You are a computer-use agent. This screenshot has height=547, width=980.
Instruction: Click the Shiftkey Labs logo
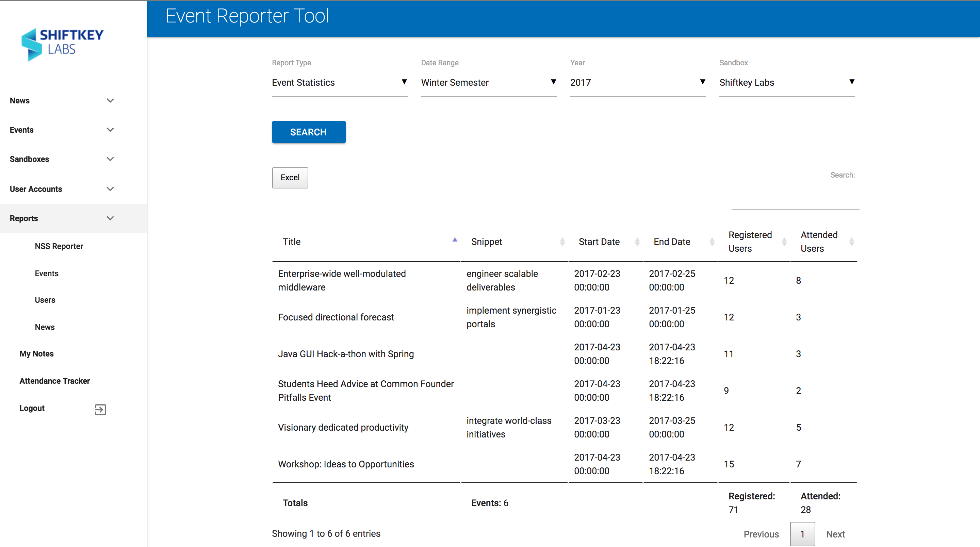tap(62, 45)
